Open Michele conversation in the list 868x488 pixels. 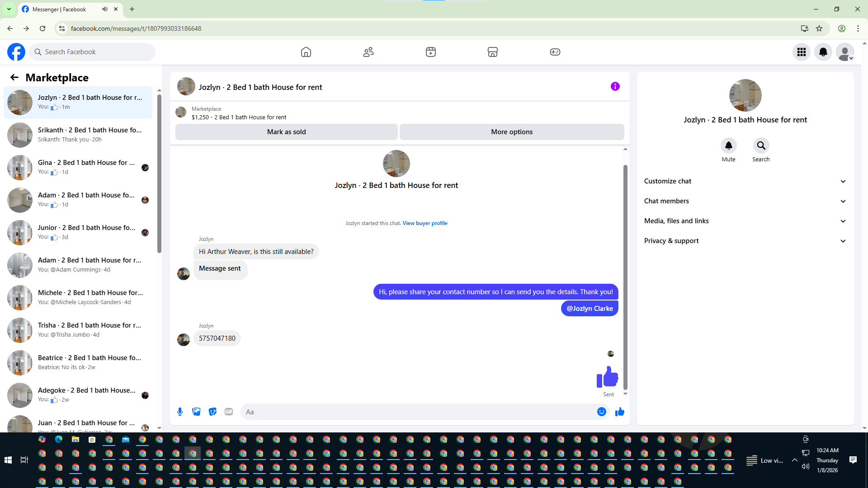tap(78, 297)
